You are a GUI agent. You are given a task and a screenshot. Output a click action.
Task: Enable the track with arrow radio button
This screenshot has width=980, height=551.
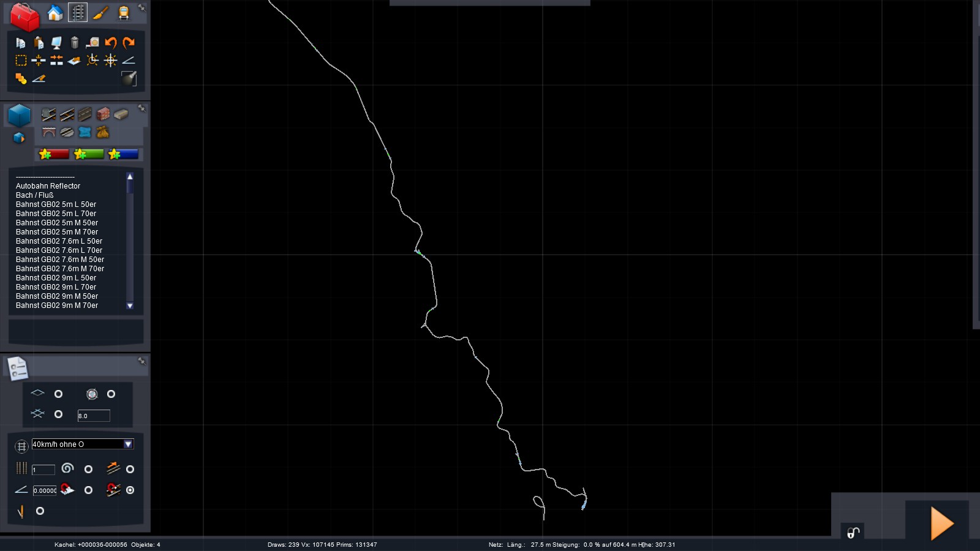[x=130, y=469]
